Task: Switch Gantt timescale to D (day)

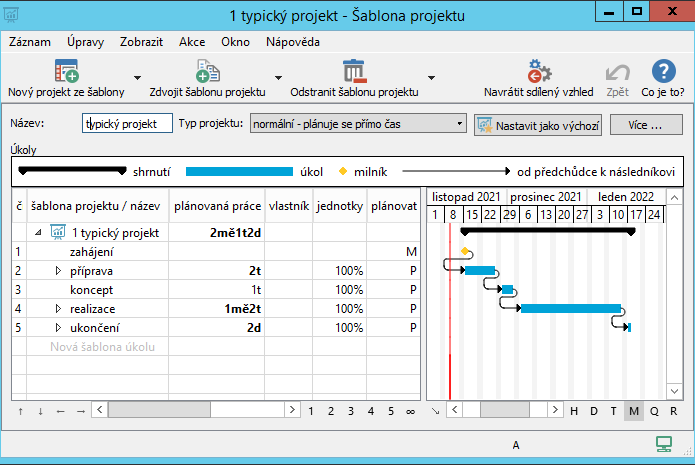Action: 595,410
